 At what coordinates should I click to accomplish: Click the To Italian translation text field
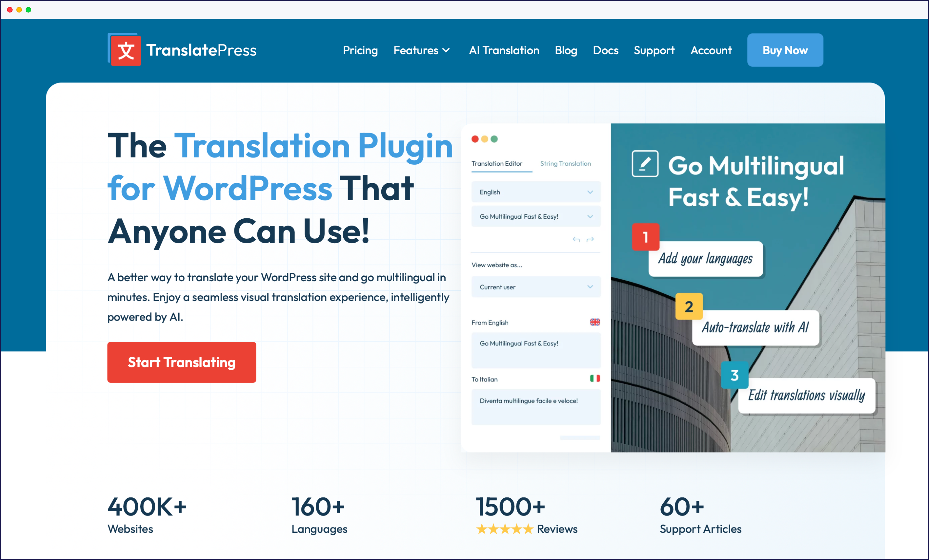[536, 407]
